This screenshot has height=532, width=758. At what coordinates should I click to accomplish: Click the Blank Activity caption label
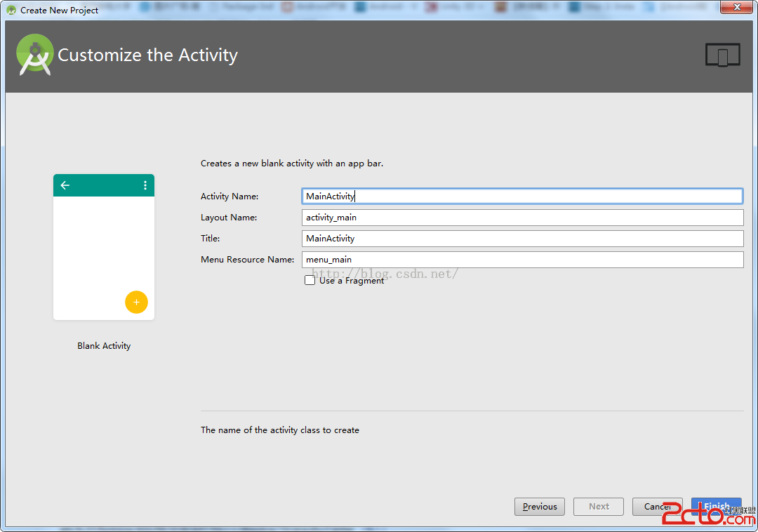104,346
